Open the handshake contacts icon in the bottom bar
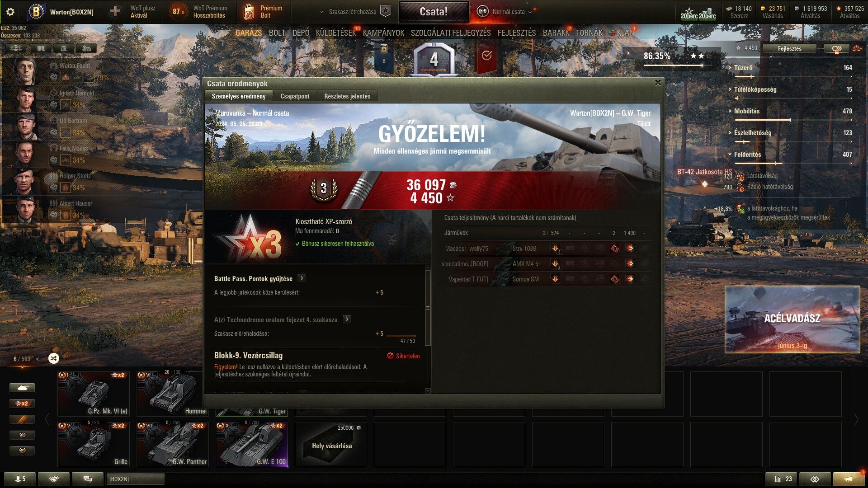The width and height of the screenshot is (868, 488). [54, 479]
